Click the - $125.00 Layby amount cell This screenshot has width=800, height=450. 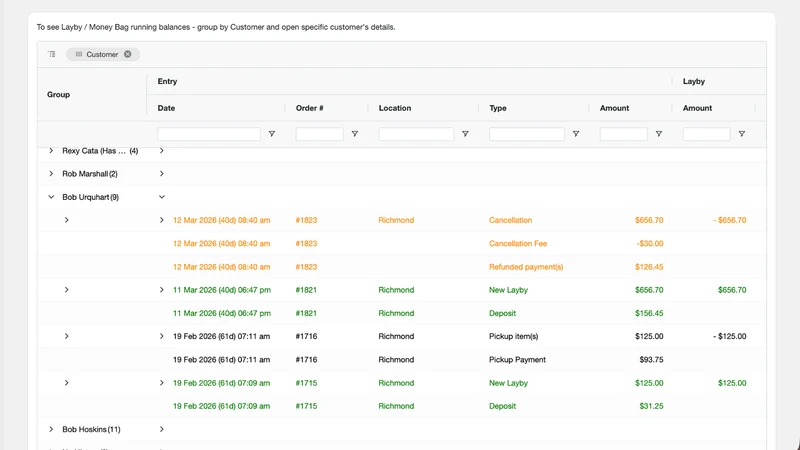click(x=730, y=336)
